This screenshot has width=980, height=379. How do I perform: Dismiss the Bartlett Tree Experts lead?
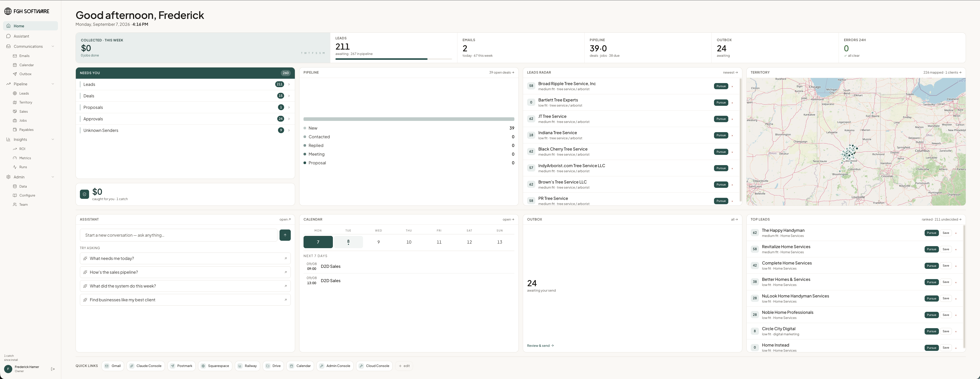[732, 103]
